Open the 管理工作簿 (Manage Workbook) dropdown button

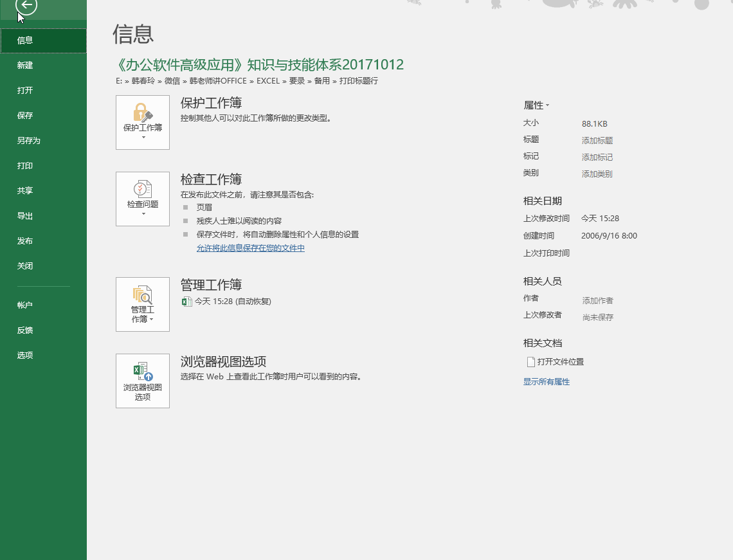tap(143, 304)
